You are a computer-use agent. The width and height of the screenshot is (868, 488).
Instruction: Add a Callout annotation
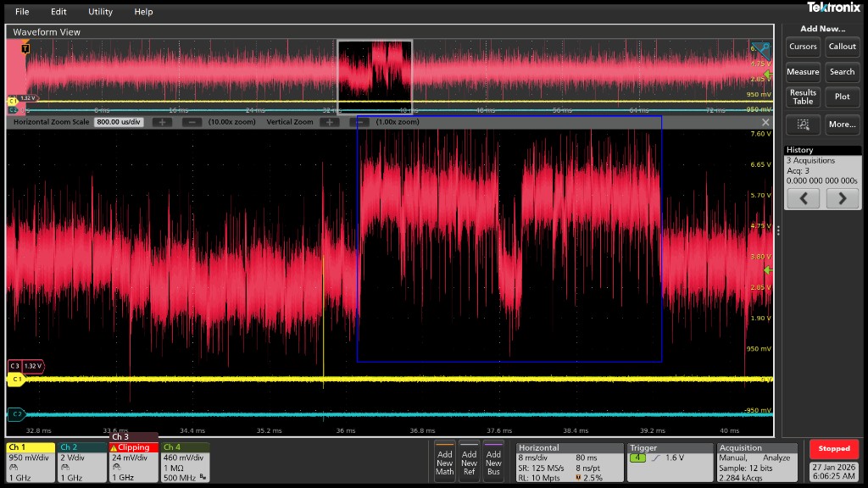click(x=842, y=47)
